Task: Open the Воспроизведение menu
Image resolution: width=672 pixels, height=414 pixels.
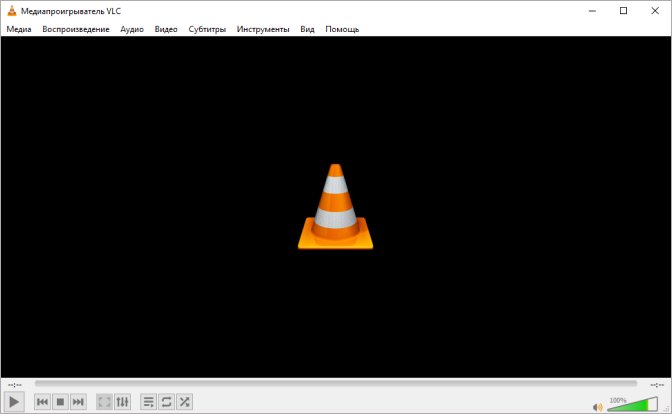Action: [x=76, y=29]
